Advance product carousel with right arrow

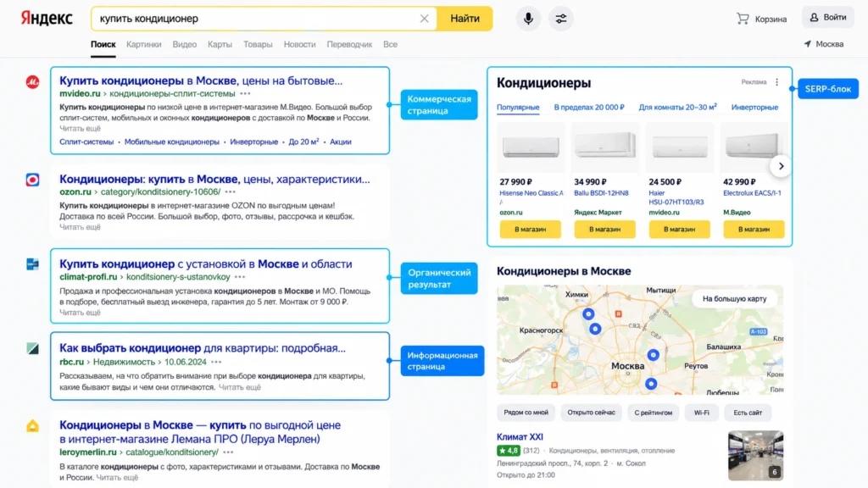tap(781, 166)
